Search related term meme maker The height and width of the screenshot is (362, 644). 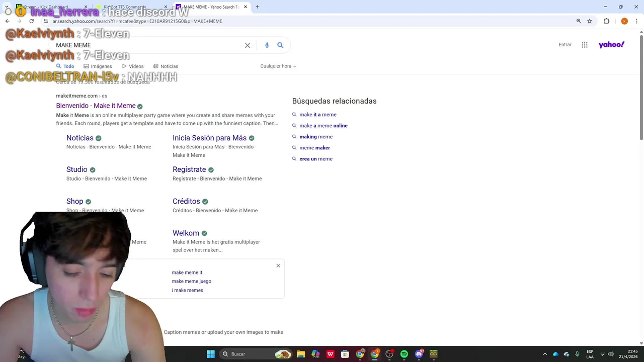pos(315,148)
